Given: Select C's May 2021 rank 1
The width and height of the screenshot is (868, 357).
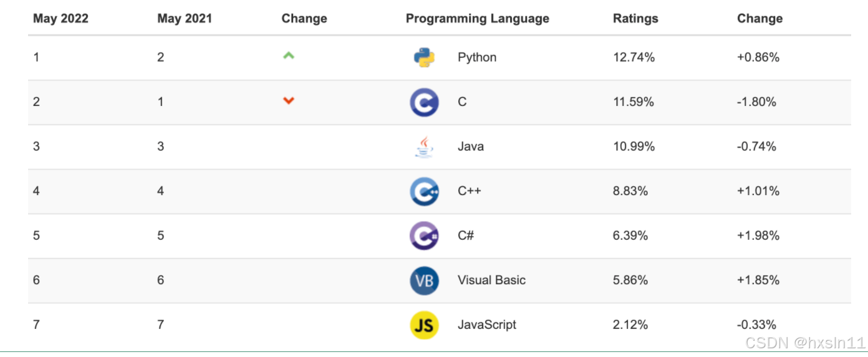Looking at the screenshot, I should pyautogui.click(x=161, y=102).
